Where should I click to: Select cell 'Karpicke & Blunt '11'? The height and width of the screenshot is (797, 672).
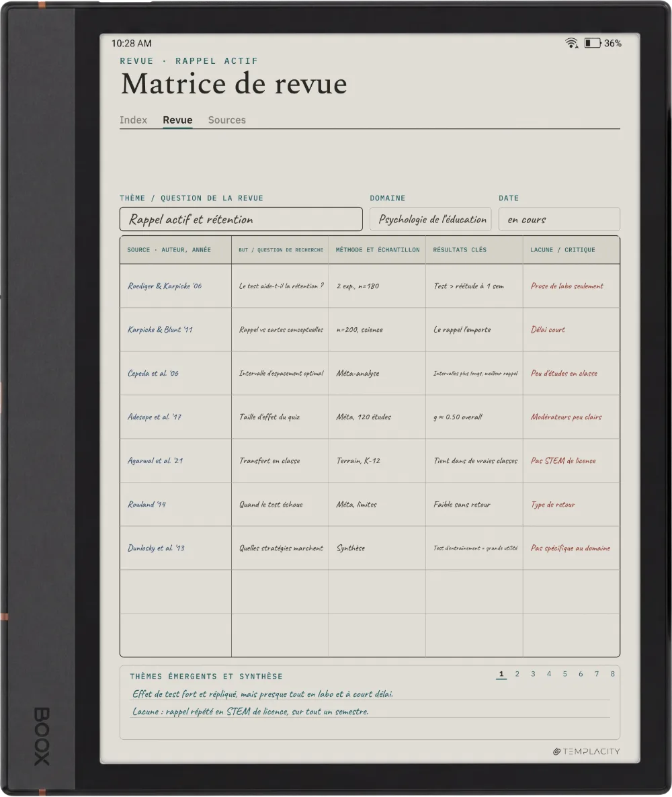[x=176, y=329]
